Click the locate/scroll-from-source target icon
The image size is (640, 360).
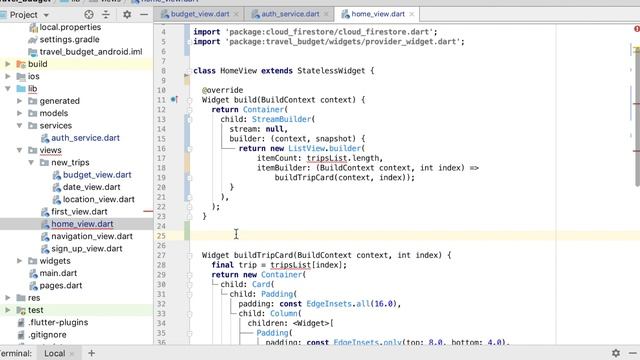89,15
